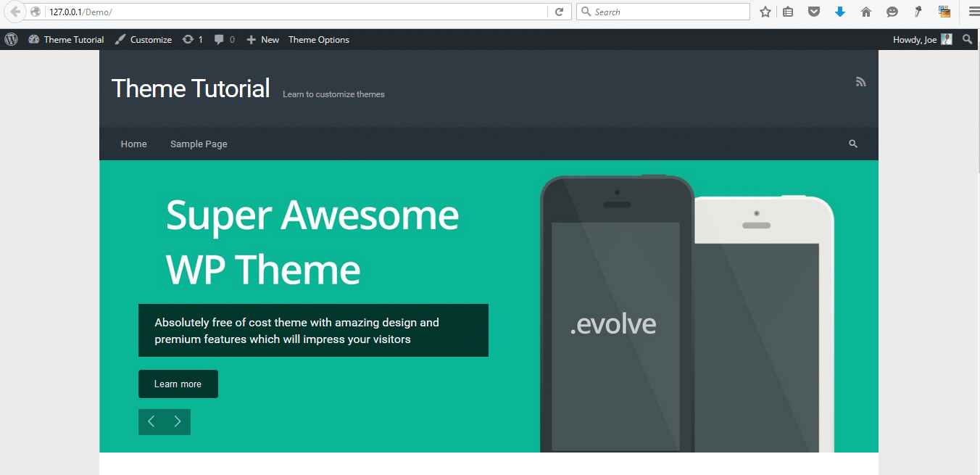Click the navigation menu search icon
Viewport: 980px width, 475px height.
[853, 144]
